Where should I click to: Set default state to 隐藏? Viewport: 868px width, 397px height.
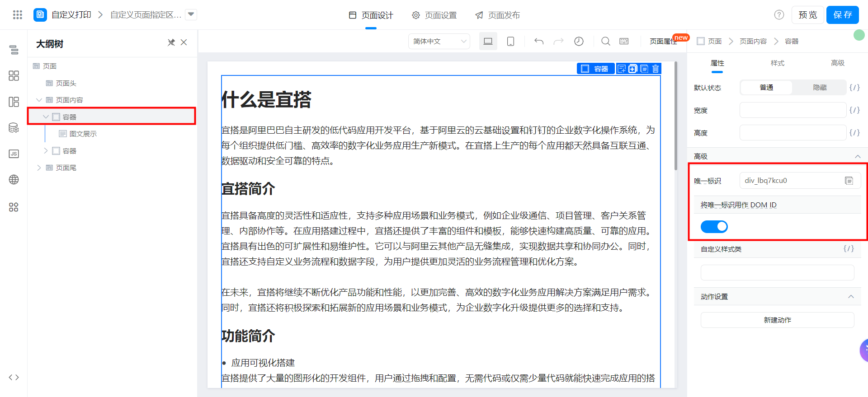pyautogui.click(x=820, y=88)
